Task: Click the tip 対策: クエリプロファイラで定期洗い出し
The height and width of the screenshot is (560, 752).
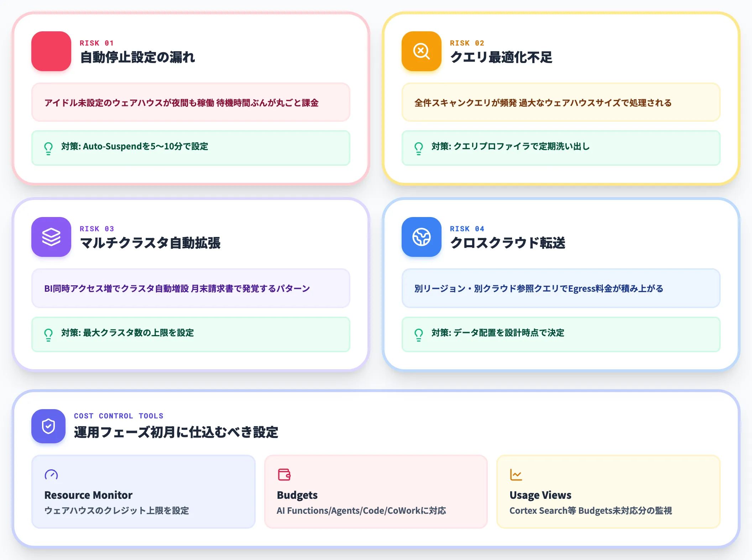Action: pyautogui.click(x=511, y=146)
